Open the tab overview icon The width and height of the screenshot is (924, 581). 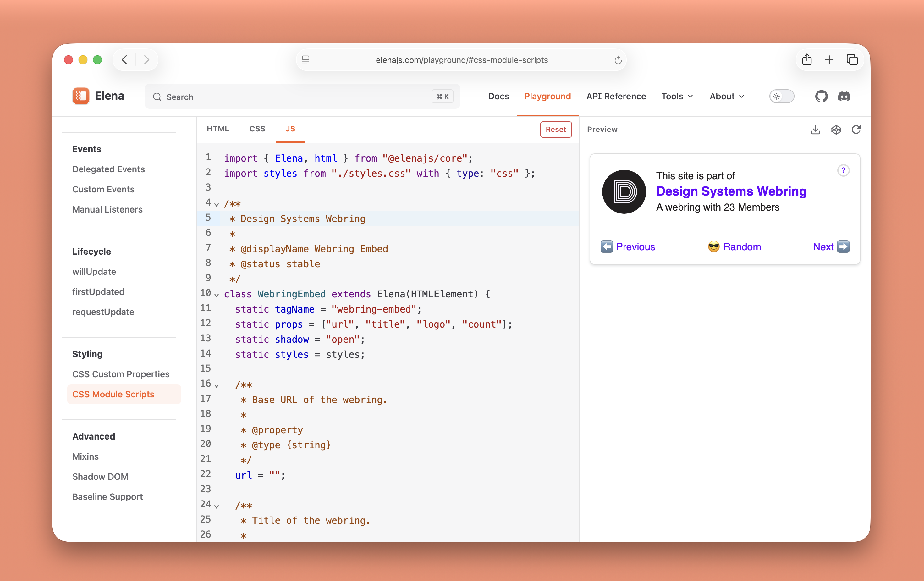(x=852, y=60)
